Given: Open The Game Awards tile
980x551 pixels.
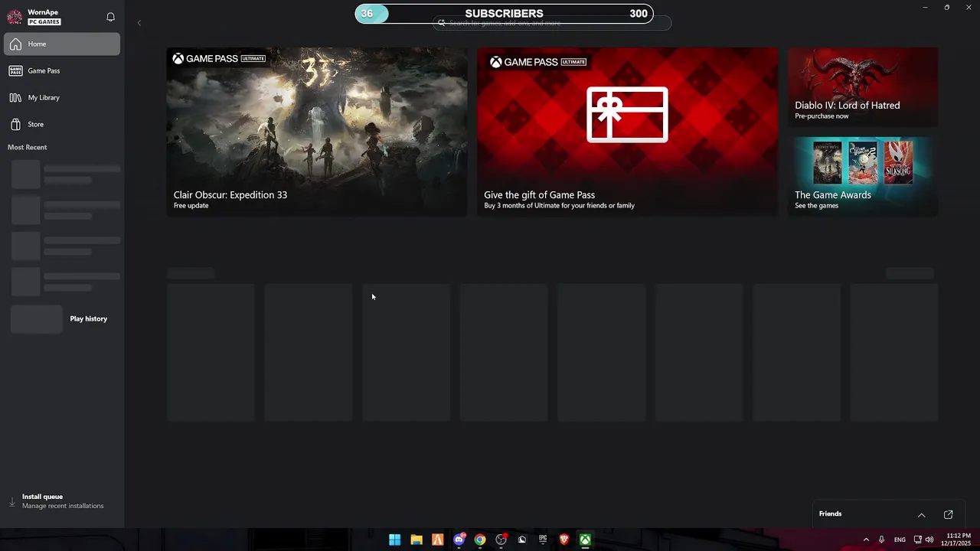Looking at the screenshot, I should [x=863, y=176].
